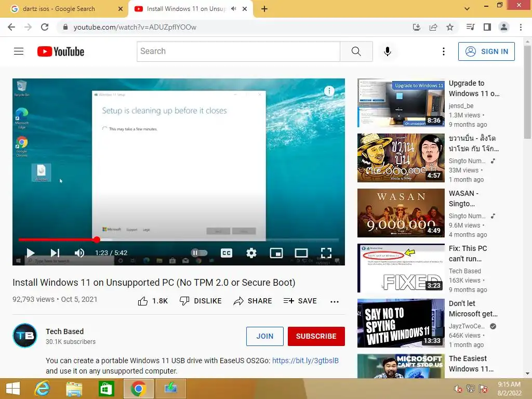Switch to dartz isos Google Search tab

(x=58, y=9)
